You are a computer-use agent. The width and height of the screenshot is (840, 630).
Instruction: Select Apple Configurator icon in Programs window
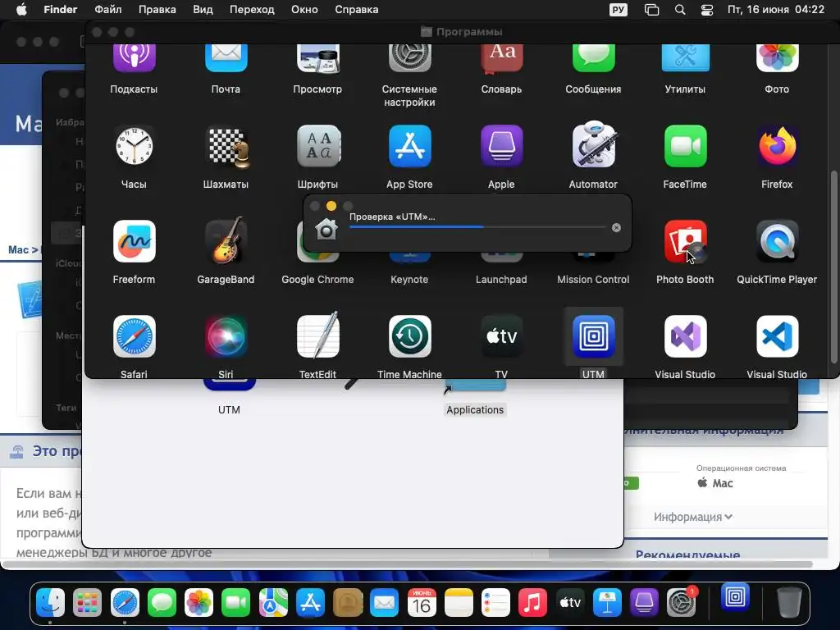501,146
